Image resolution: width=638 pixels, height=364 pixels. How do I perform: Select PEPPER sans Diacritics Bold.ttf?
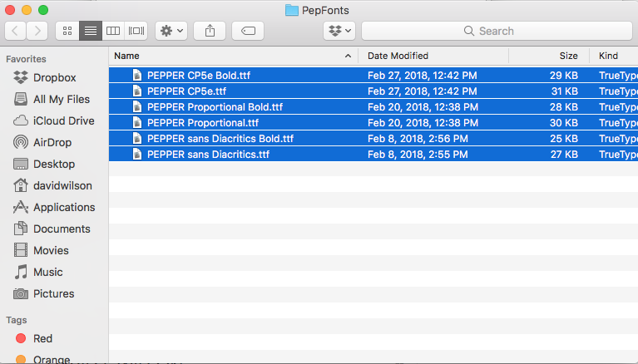[373, 139]
